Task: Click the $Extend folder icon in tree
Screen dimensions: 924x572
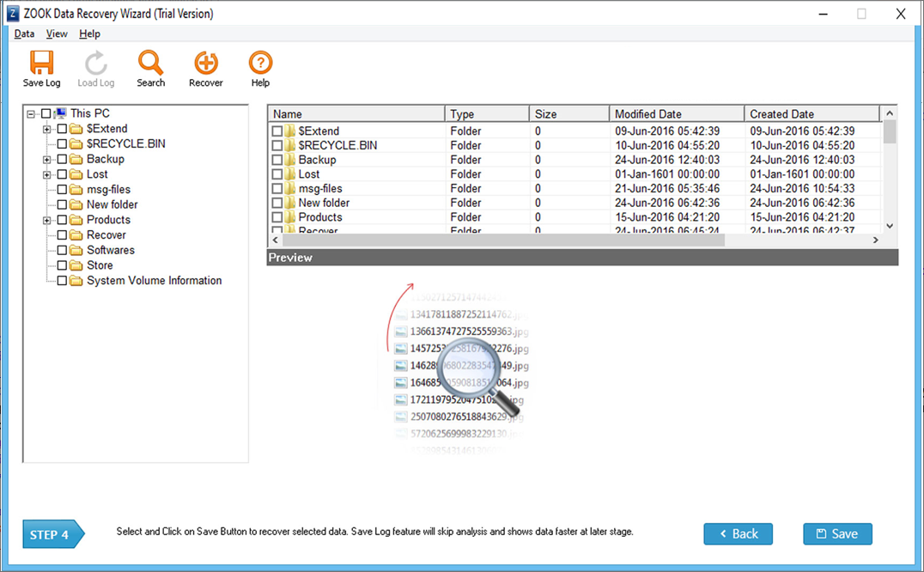Action: (76, 129)
